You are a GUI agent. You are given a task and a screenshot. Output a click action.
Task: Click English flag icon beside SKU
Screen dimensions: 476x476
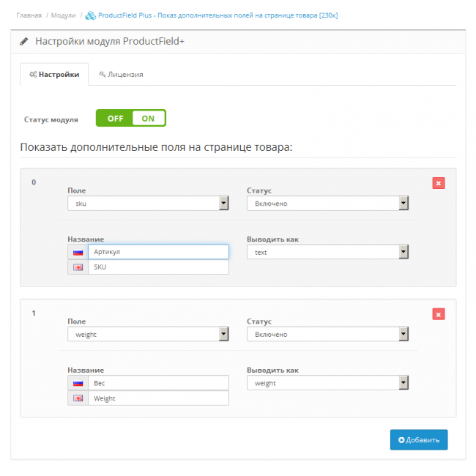pyautogui.click(x=77, y=267)
